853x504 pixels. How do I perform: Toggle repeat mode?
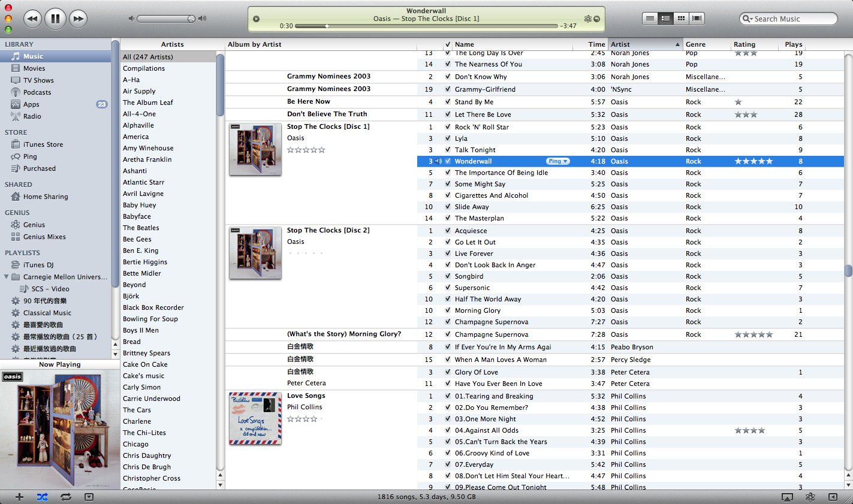(x=65, y=497)
